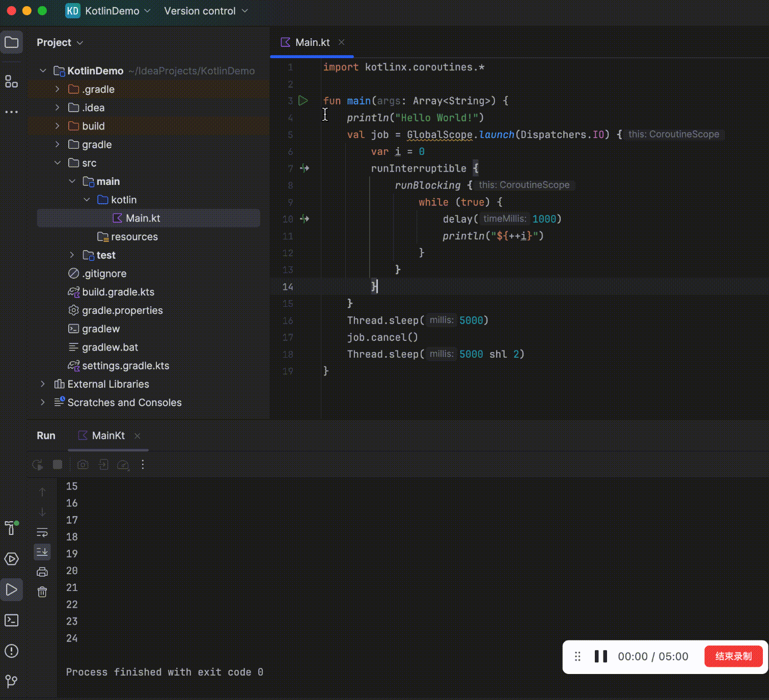Screen dimensions: 769x700
Task: Click the Down the stack trace arrow
Action: click(42, 511)
